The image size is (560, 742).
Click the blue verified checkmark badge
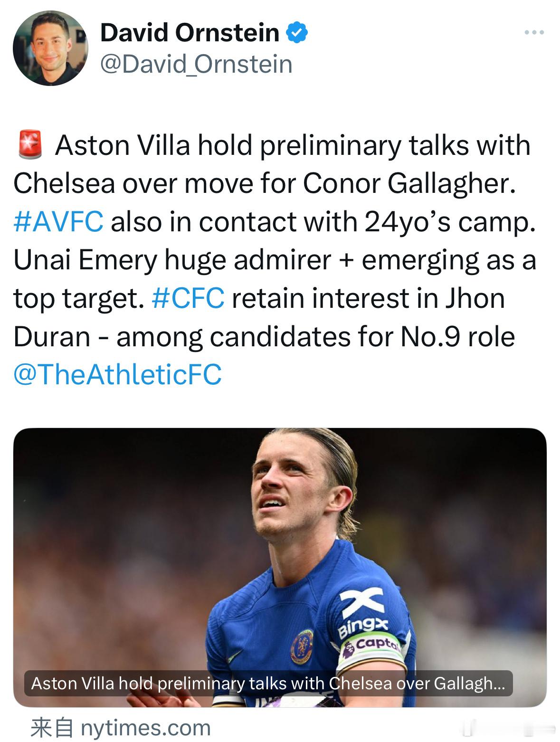click(x=297, y=33)
